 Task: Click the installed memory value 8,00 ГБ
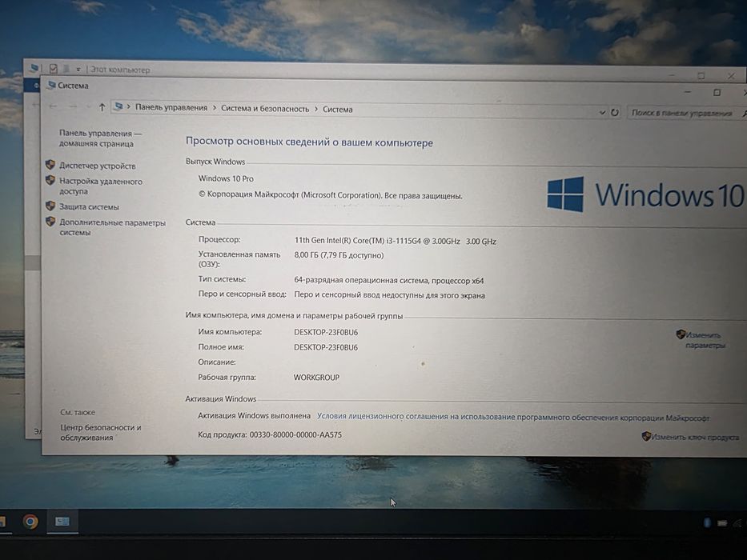(x=339, y=255)
